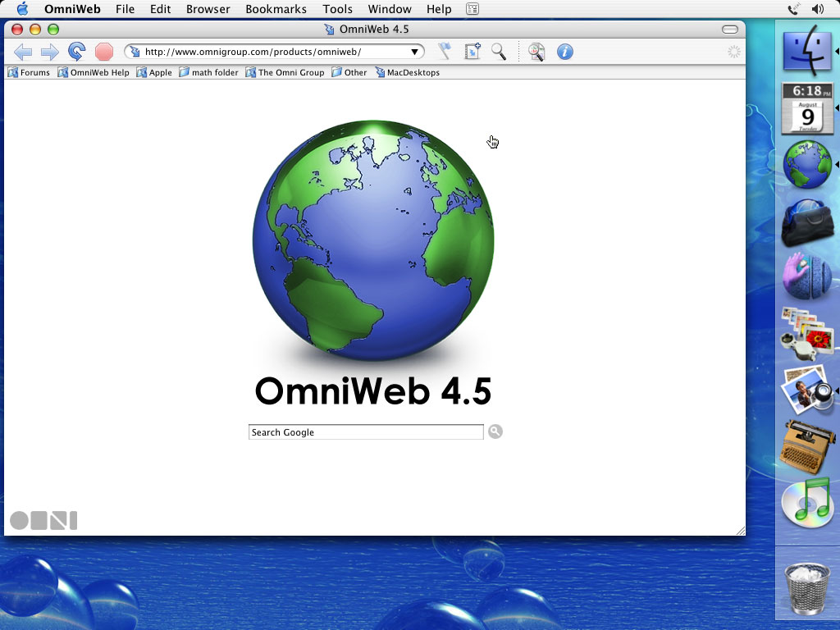Click the flag icon in the toolbar
840x630 pixels.
444,52
